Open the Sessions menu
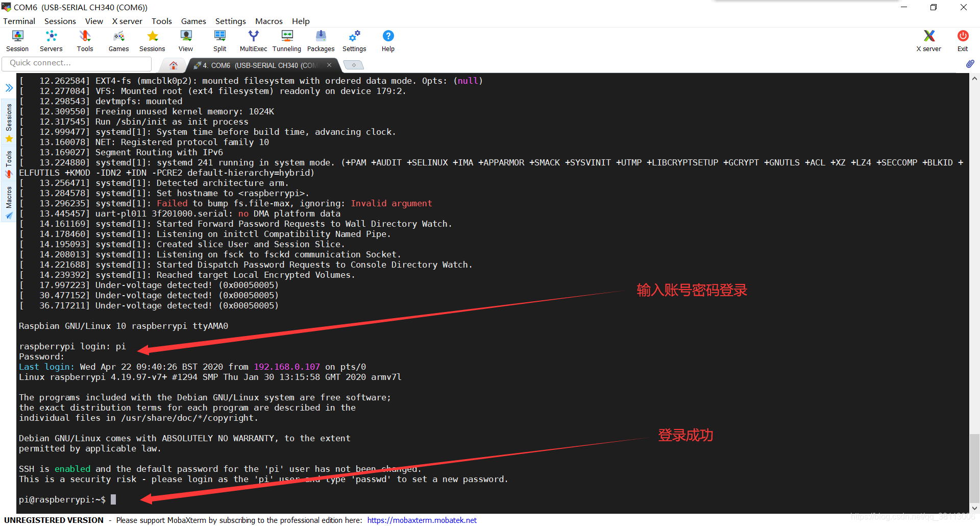 (x=60, y=21)
